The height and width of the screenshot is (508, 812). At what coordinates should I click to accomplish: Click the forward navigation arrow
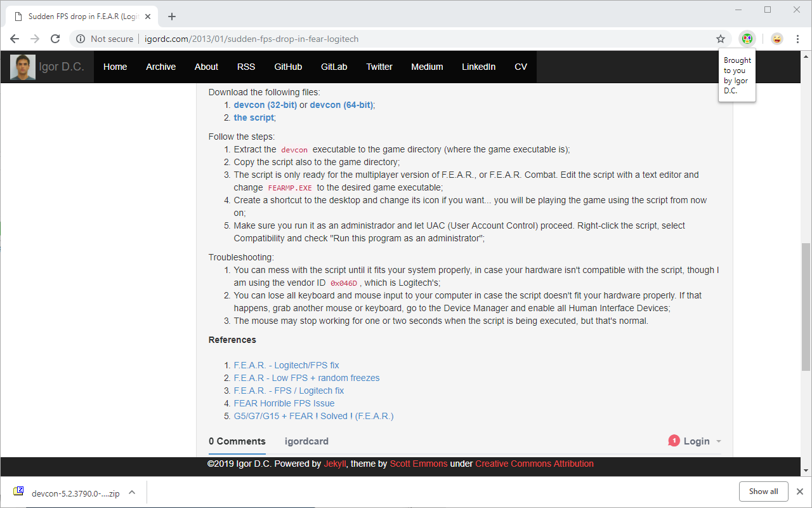pyautogui.click(x=34, y=39)
